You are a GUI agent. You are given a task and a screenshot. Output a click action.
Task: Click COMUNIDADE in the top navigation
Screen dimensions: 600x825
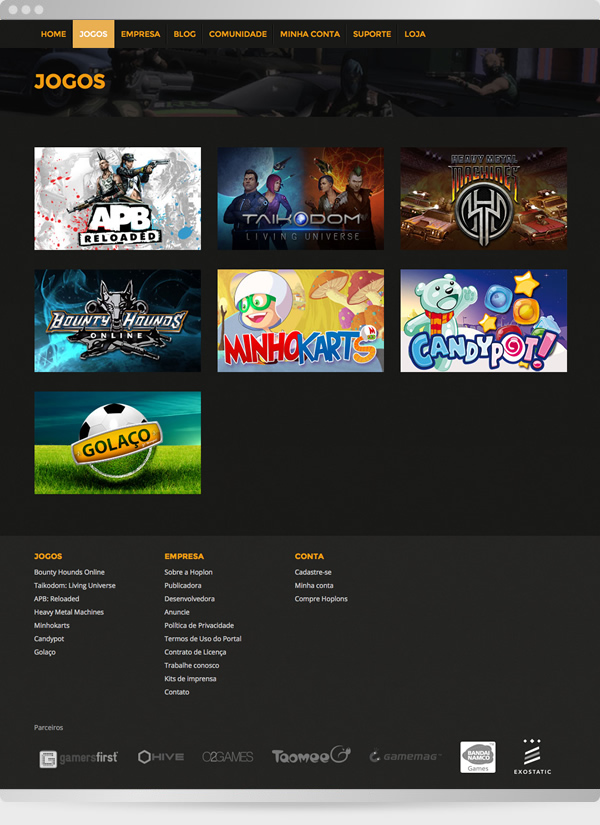point(238,34)
